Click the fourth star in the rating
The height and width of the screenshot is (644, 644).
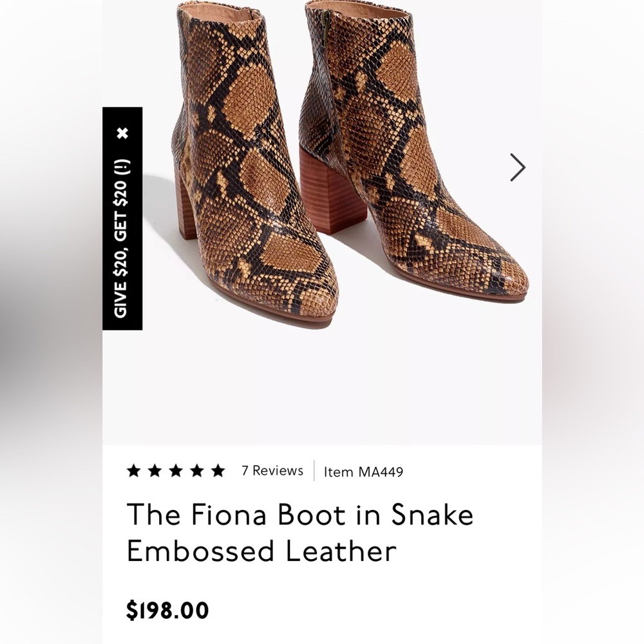[x=196, y=471]
